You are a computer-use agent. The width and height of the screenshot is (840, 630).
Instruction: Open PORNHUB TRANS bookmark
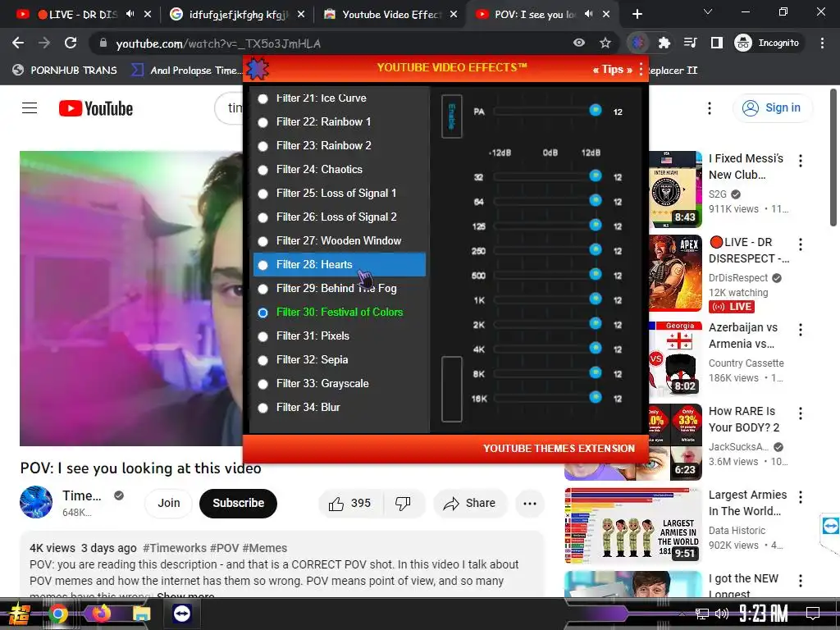coord(65,71)
